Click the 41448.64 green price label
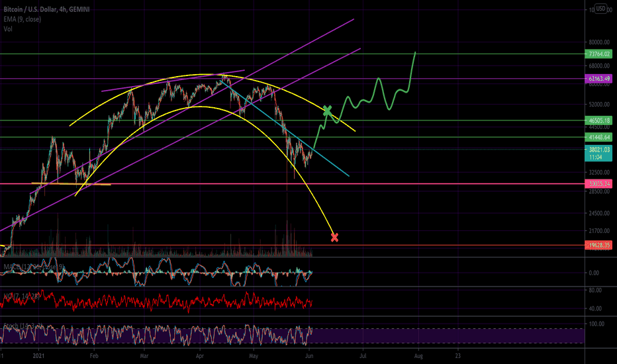The width and height of the screenshot is (617, 364). 599,138
